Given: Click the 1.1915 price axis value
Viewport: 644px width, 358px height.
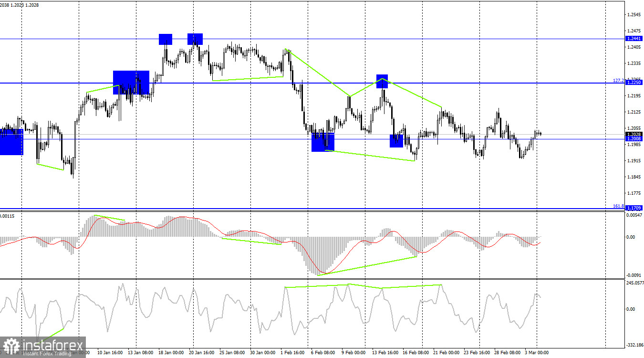Looking at the screenshot, I should (635, 161).
